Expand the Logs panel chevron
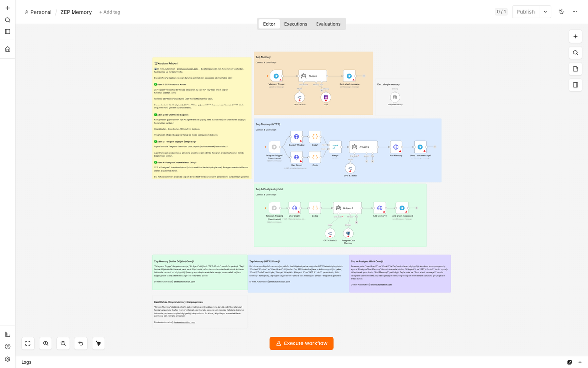 pyautogui.click(x=580, y=362)
